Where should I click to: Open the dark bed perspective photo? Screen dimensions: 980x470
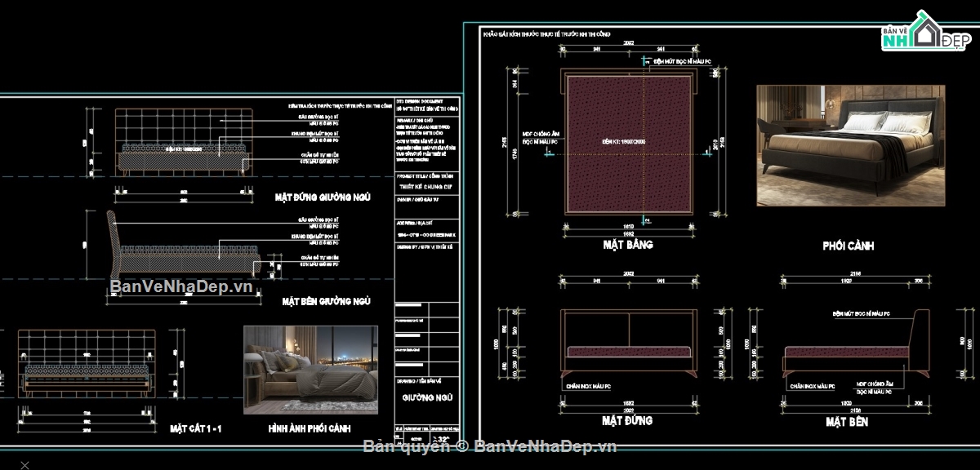[850, 144]
